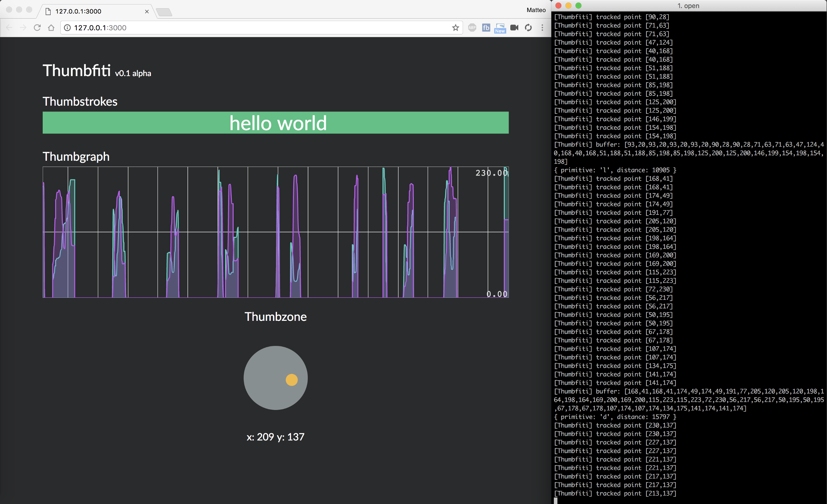Click the home button in Chrome

51,28
